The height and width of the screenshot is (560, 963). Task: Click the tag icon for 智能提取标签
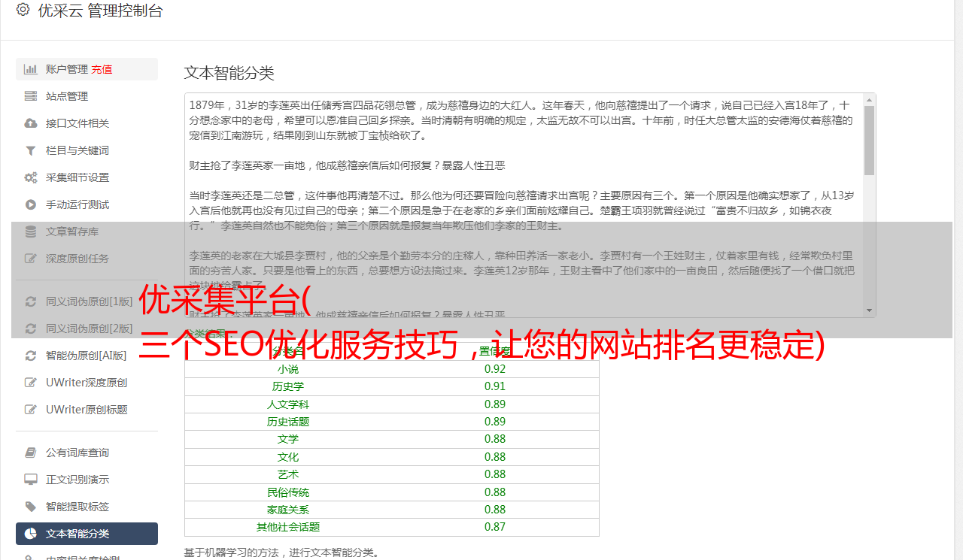(31, 507)
